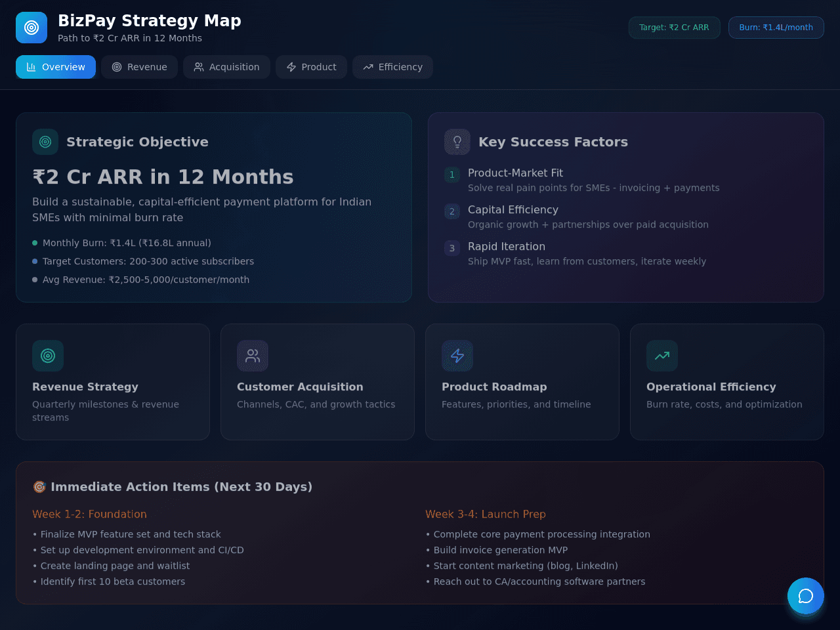Click 'Reach out to CA/accounting software partners'
840x630 pixels.
(539, 581)
